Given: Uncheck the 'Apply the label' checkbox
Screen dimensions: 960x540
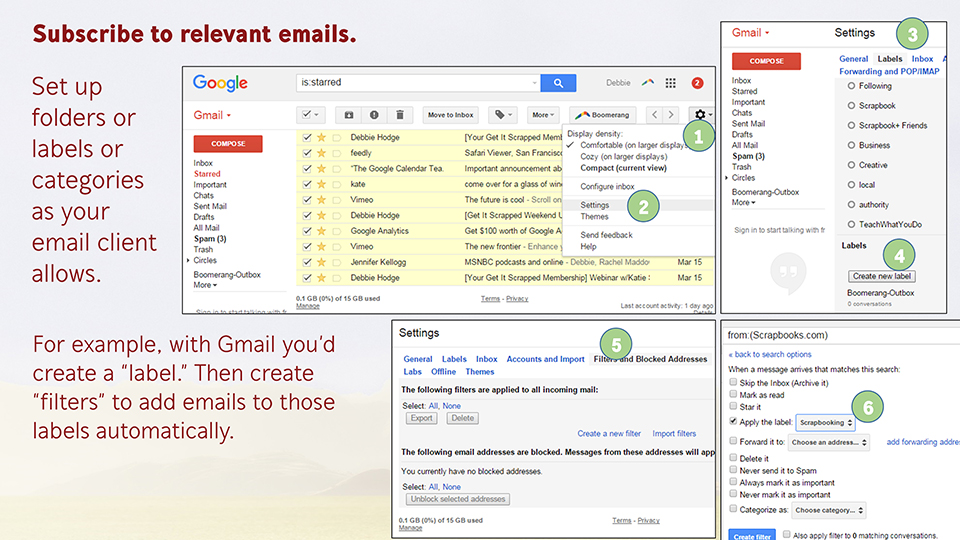Looking at the screenshot, I should click(733, 421).
